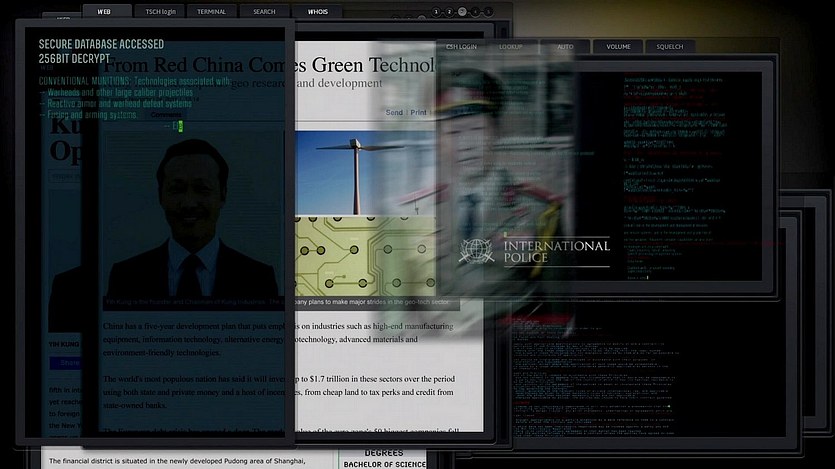Screen dimensions: 835x469
Task: Select the TERMINAL tab
Action: (211, 11)
